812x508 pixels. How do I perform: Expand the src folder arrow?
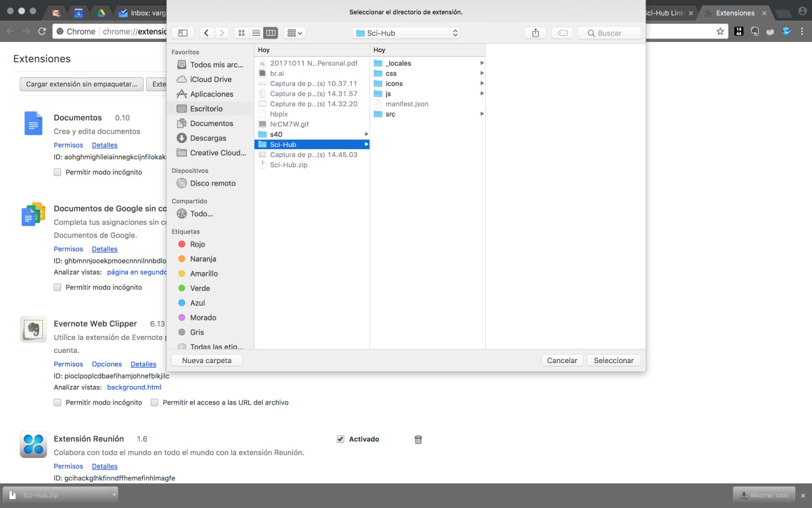(x=482, y=114)
